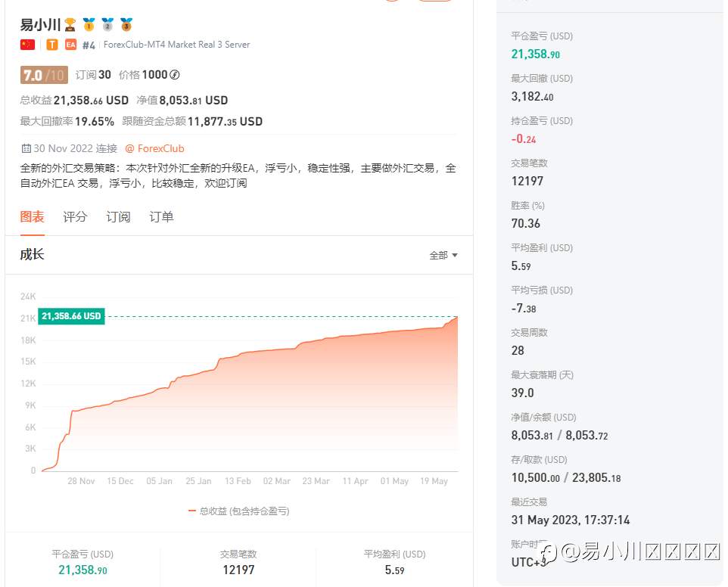Toggle the 总收益 (包含持仓盈亏) chart legend
The image size is (728, 587).
(238, 511)
